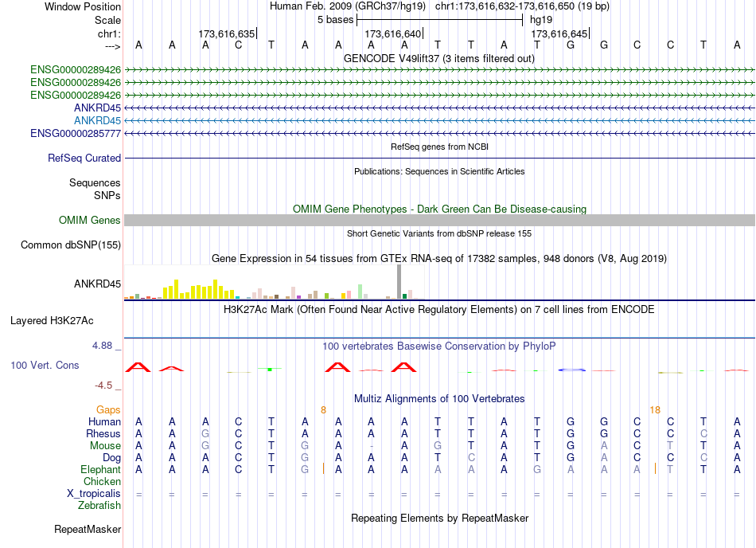Click the 4.88 PhyloP upper limit
This screenshot has width=756, height=548.
click(x=102, y=346)
